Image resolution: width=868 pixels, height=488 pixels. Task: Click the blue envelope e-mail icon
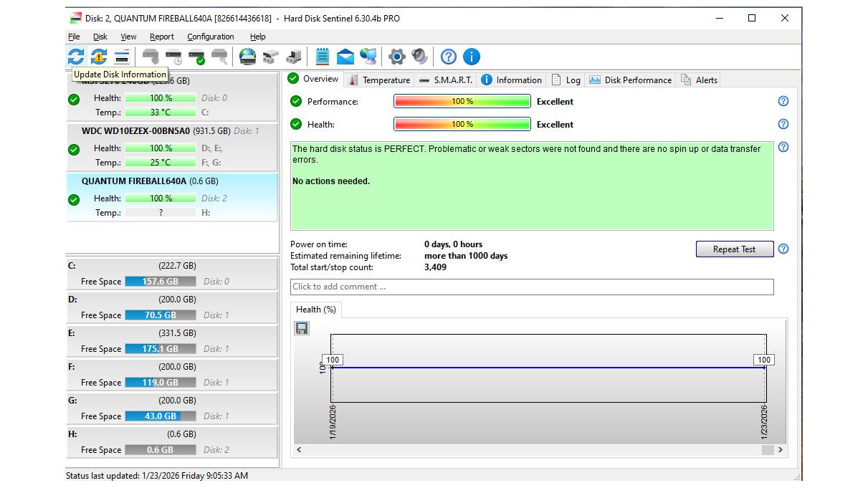(x=345, y=57)
